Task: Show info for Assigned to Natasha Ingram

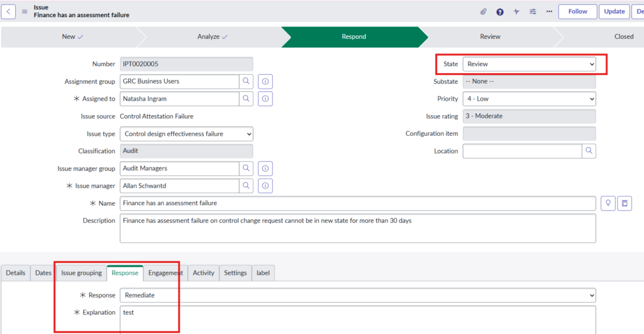Action: coord(265,99)
